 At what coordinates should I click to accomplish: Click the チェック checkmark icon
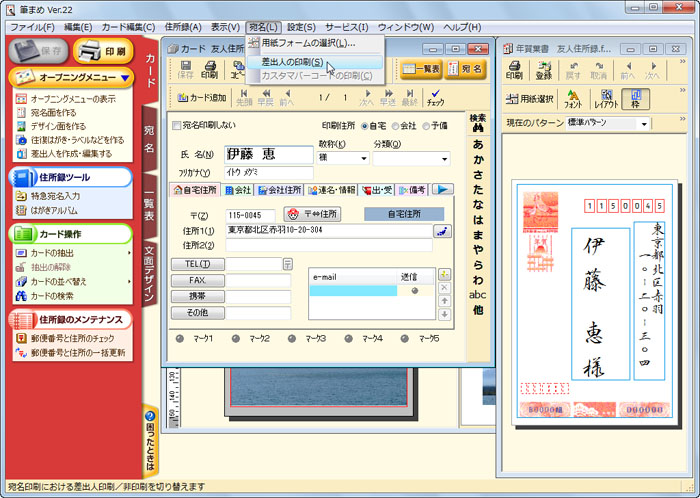click(435, 96)
